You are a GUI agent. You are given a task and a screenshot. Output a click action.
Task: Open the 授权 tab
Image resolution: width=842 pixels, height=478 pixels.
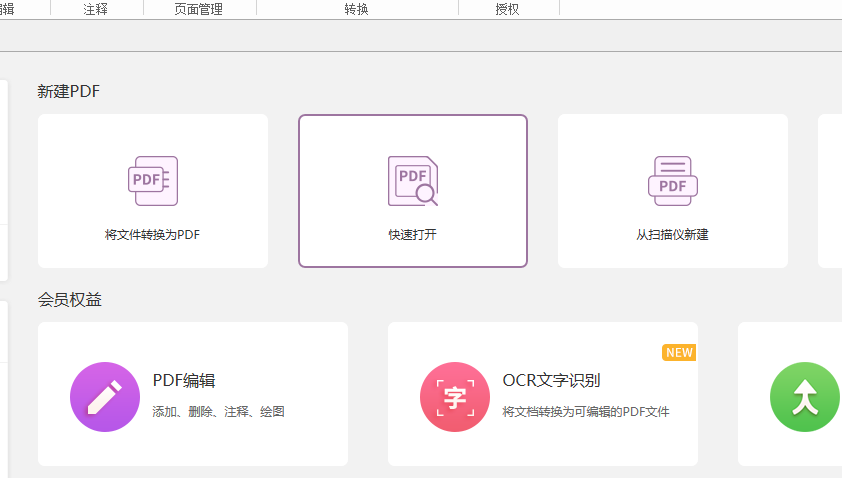point(507,9)
